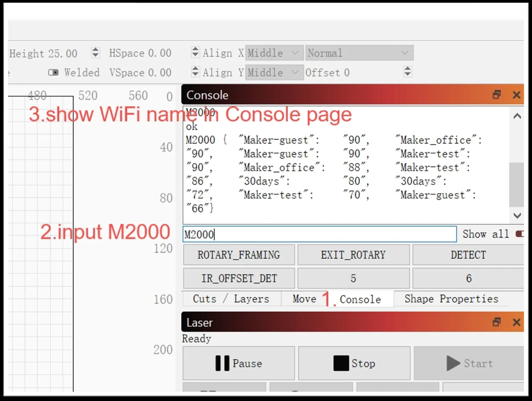The image size is (532, 401).
Task: Click "Maker_office" with value "88" in console
Action: [282, 167]
